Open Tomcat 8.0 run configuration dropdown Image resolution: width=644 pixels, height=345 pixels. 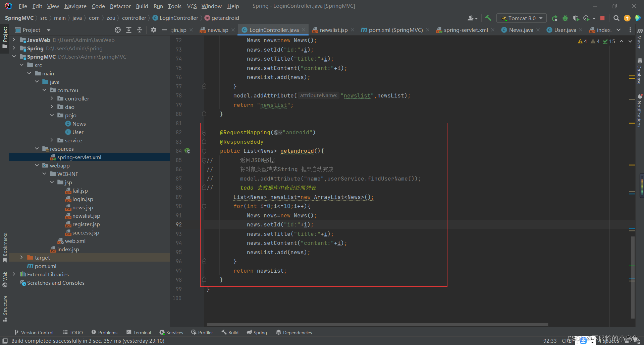[x=522, y=18]
